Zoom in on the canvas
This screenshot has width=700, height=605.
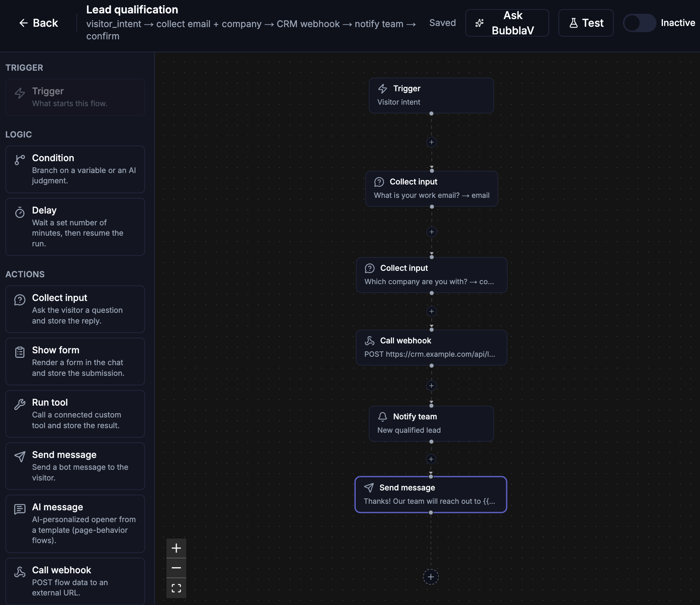176,548
